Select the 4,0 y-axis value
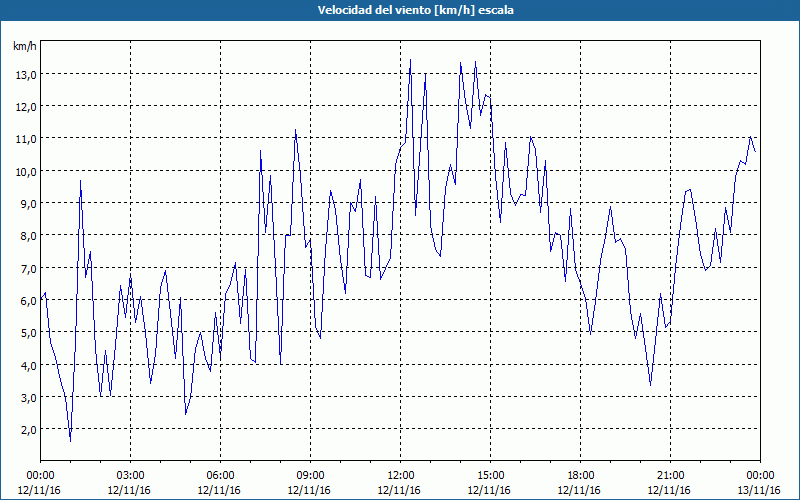Image resolution: width=800 pixels, height=500 pixels. (x=29, y=365)
